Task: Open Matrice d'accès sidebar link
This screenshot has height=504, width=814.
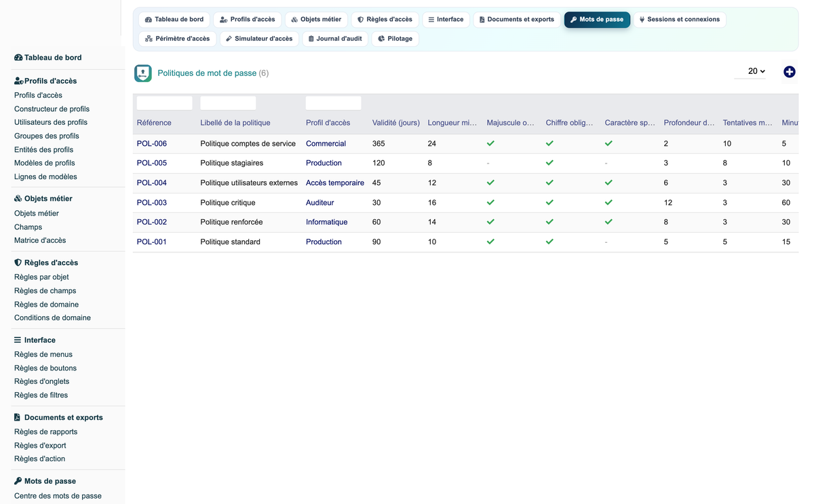Action: click(x=40, y=241)
